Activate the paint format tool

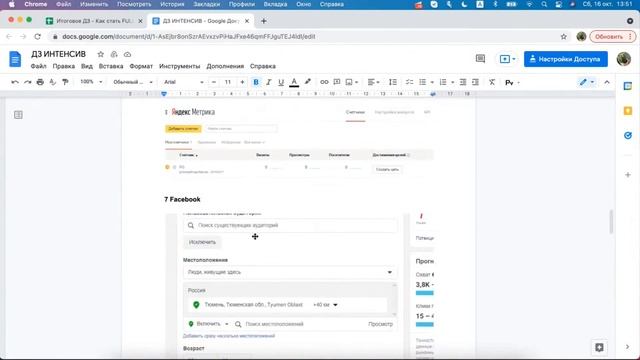65,82
